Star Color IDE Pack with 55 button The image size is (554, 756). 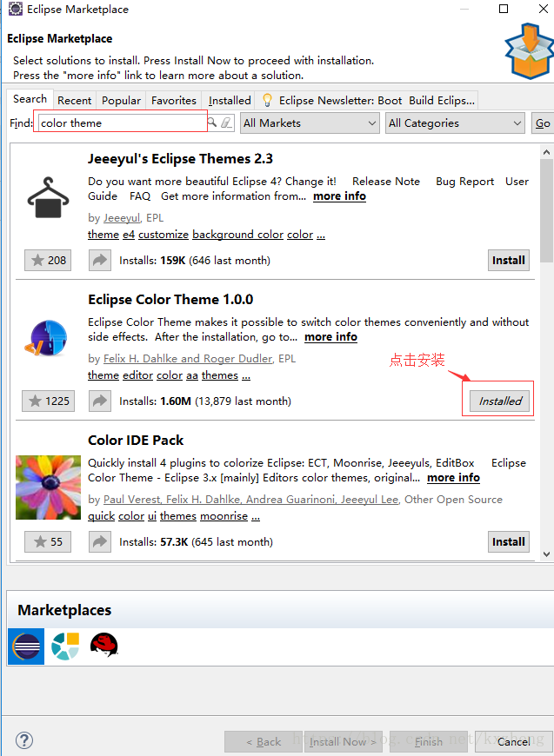[x=48, y=542]
